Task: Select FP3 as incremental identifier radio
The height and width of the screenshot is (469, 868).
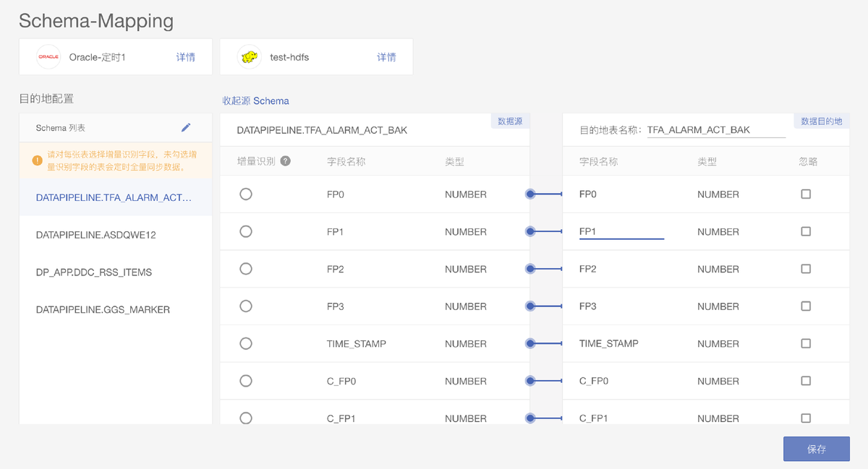Action: click(246, 306)
